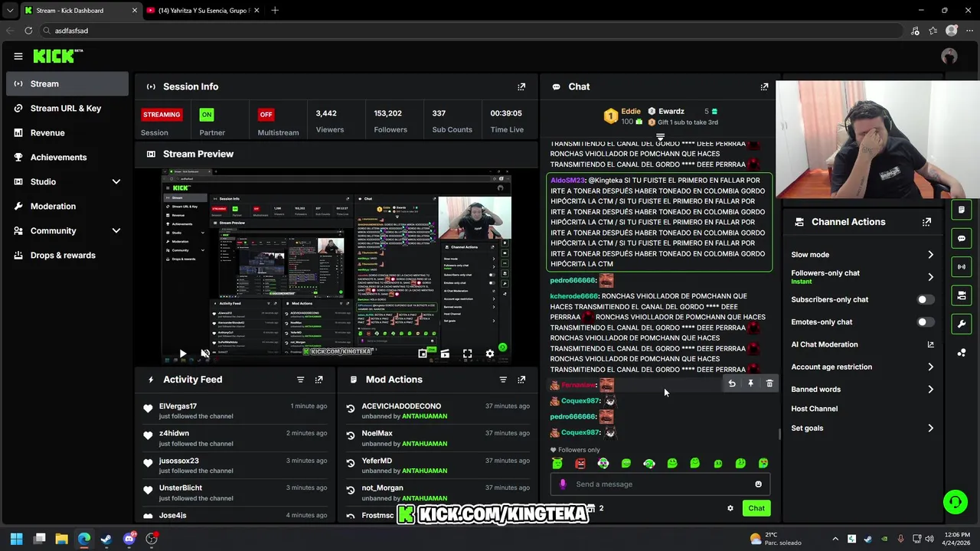Click the browser address bar
Viewport: 980px width, 551px height.
click(x=472, y=31)
